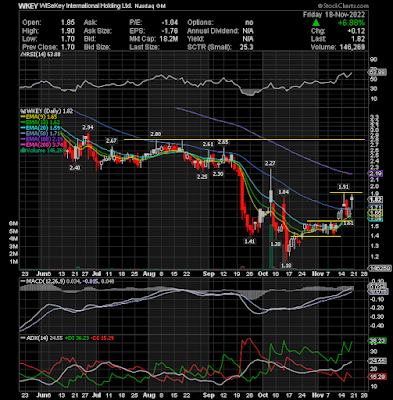393x400 pixels.
Task: Click the red -DI 15.29 legend value
Action: tap(103, 338)
